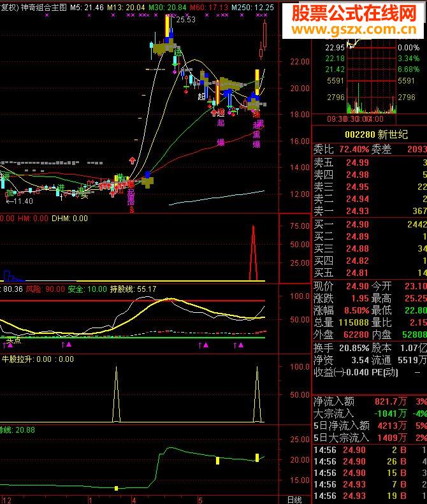Image resolution: width=427 pixels, height=504 pixels.
Task: Click the 持股线: 55.17 indicator label
Action: point(133,289)
